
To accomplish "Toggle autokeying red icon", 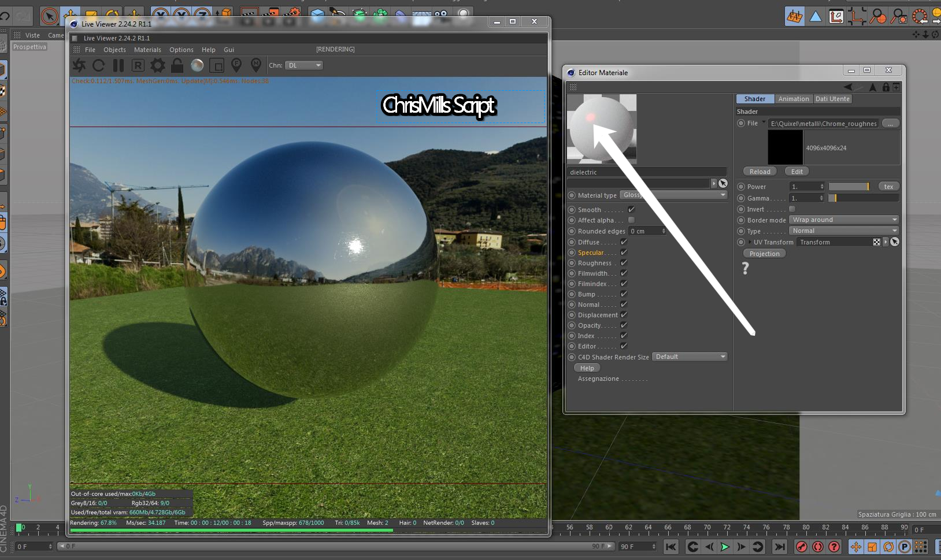I will point(818,547).
